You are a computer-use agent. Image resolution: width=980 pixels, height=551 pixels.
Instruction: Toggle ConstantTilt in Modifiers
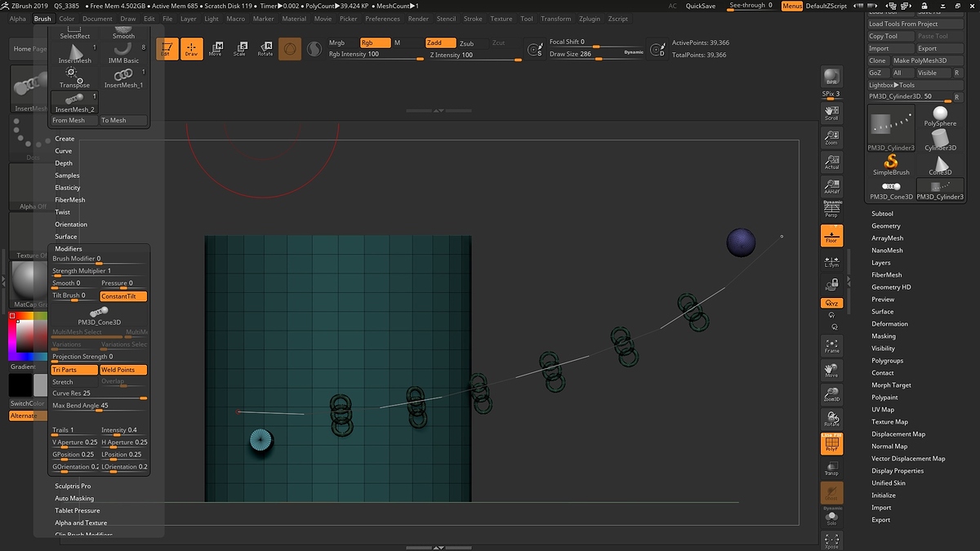click(x=123, y=296)
